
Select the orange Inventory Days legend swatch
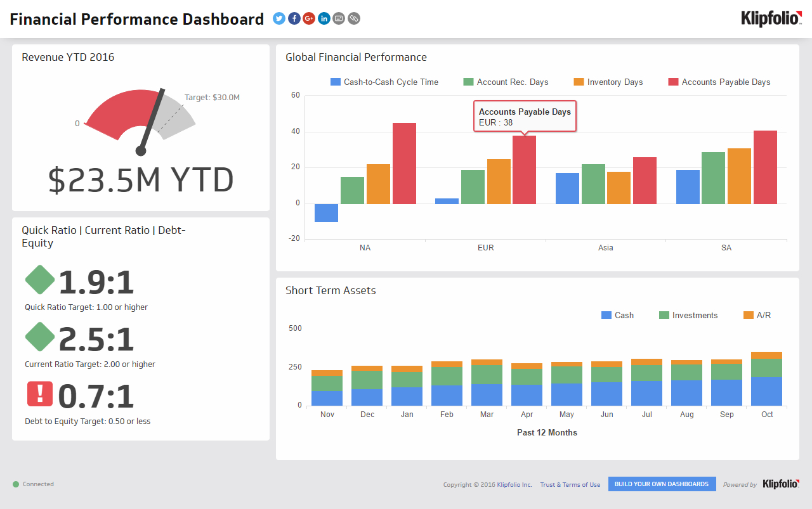click(x=579, y=82)
